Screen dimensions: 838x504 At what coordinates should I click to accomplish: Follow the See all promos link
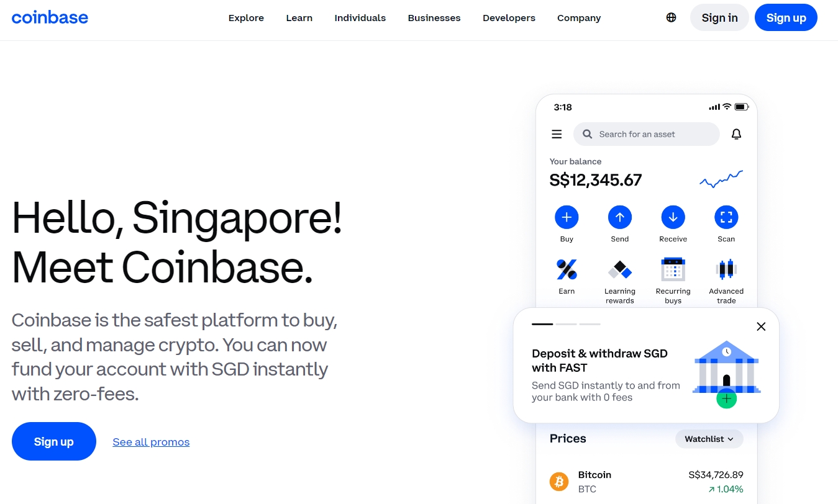pyautogui.click(x=151, y=442)
